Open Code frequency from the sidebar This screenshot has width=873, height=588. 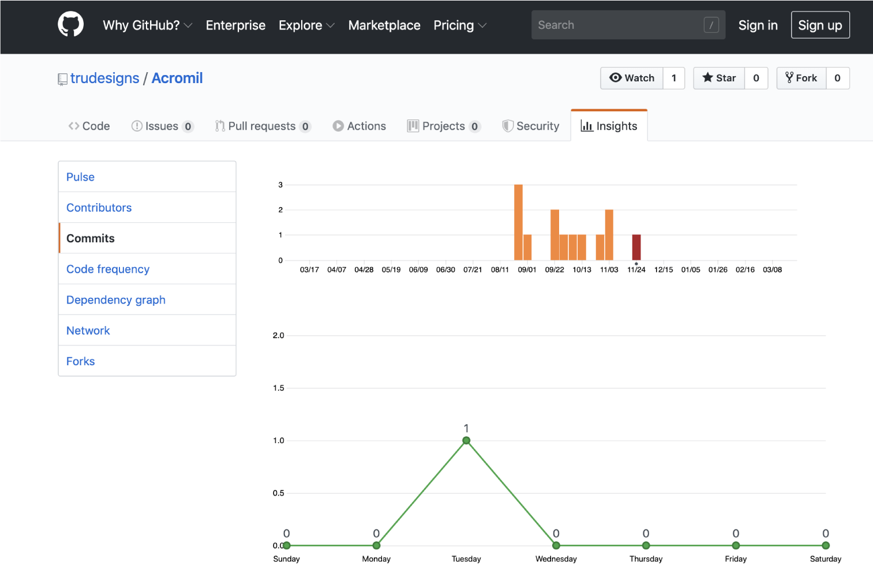[107, 269]
